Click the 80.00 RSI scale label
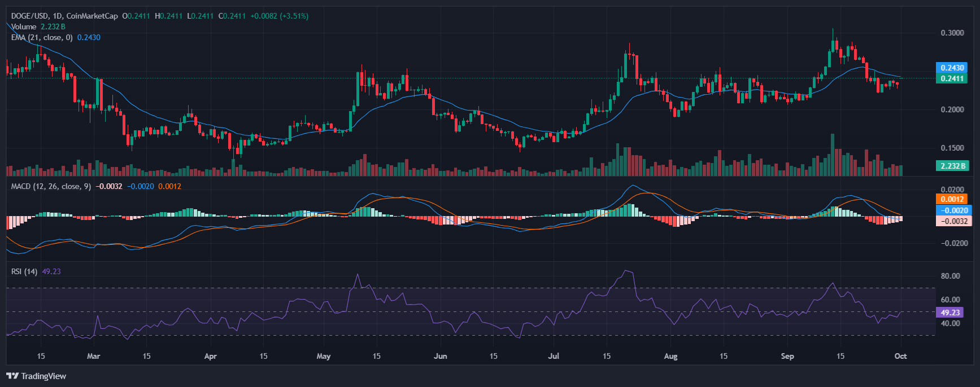Viewport: 980px width, 387px height. (950, 276)
